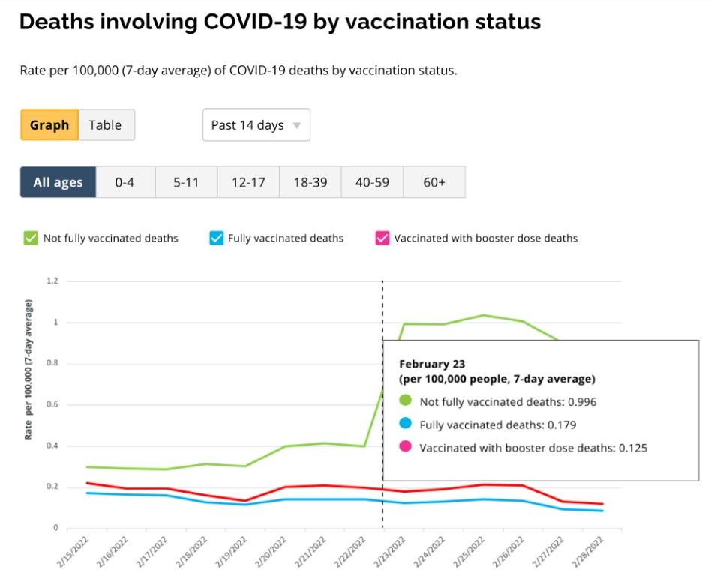Click the pink dot in the tooltip
Viewport: 711px width, 588px height.
pyautogui.click(x=406, y=448)
